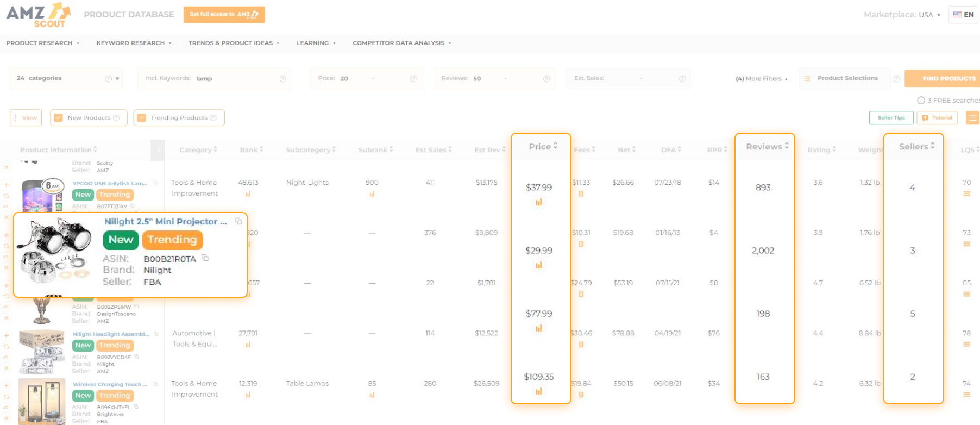The width and height of the screenshot is (980, 425).
Task: Sort by the Rating column
Action: [821, 150]
